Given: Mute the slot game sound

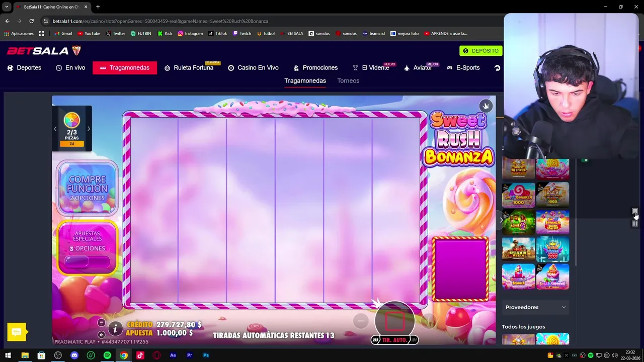Looking at the screenshot, I should click(x=101, y=334).
